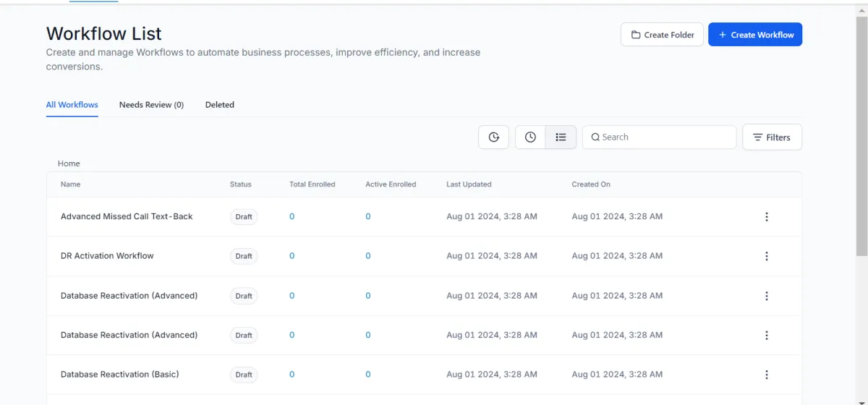Select the All Workflows tab
Viewport: 868px width, 405px height.
[x=72, y=105]
